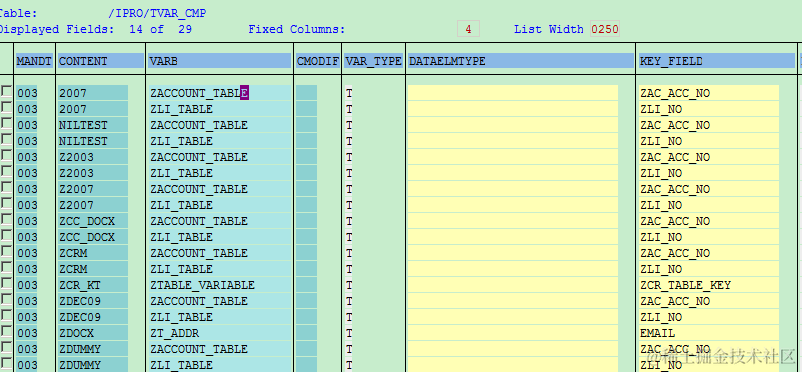This screenshot has height=372, width=802.
Task: Click the DATAELMTYPE column header
Action: [x=521, y=61]
